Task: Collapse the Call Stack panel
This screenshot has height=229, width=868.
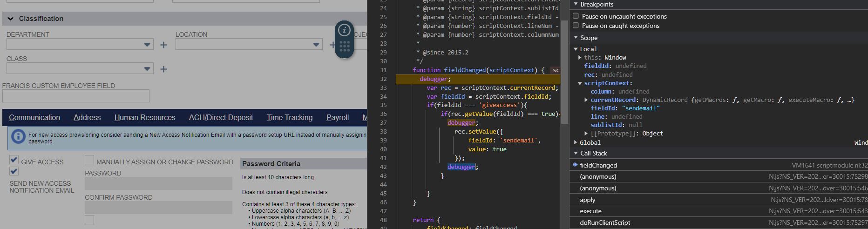Action: tap(576, 153)
